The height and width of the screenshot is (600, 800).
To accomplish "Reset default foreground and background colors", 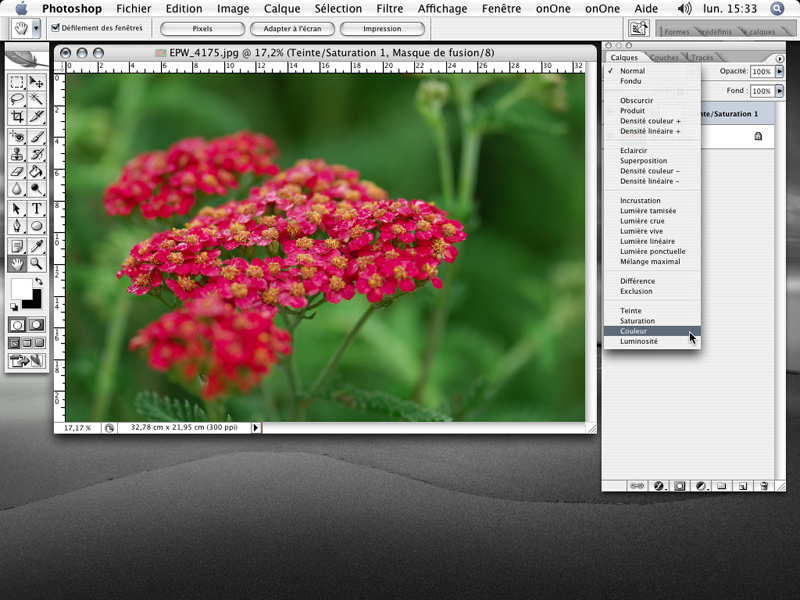I will pyautogui.click(x=14, y=307).
